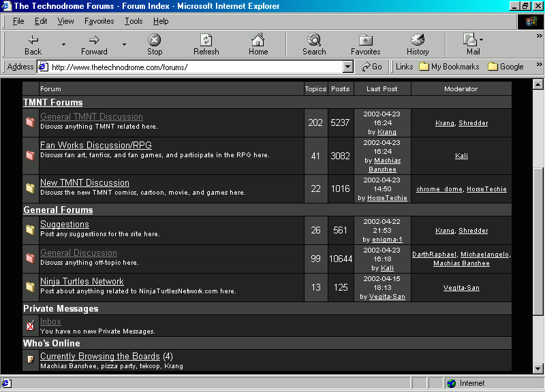545x392 pixels.
Task: Open the Google links bar shortcut
Action: (505, 67)
